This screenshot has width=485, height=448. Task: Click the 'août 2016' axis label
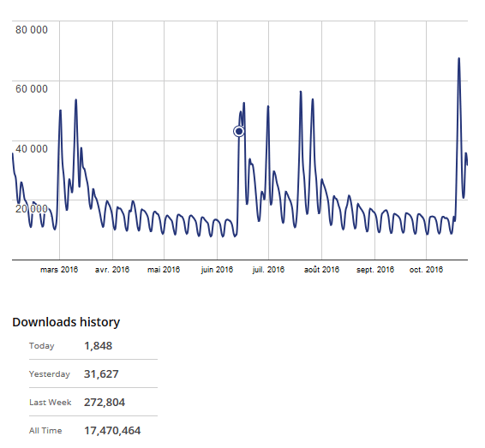click(x=321, y=270)
